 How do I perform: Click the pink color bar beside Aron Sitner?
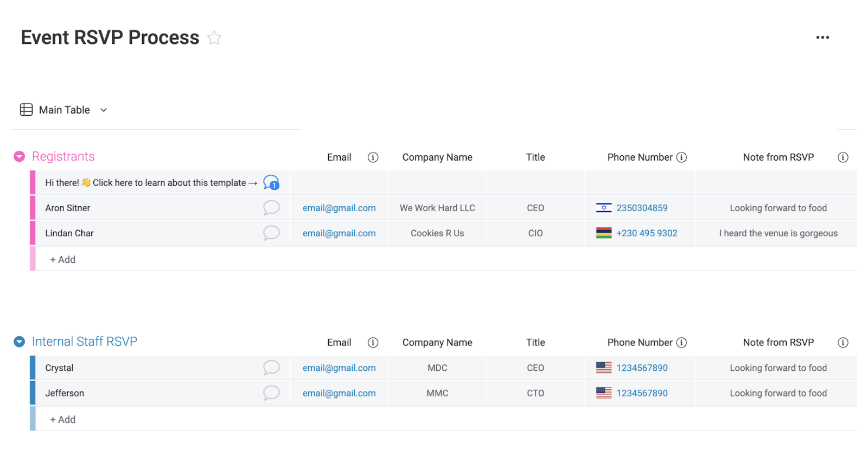tap(33, 208)
